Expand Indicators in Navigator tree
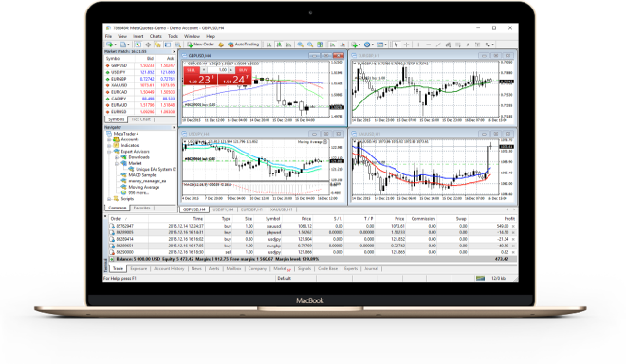The image size is (626, 364). [109, 146]
